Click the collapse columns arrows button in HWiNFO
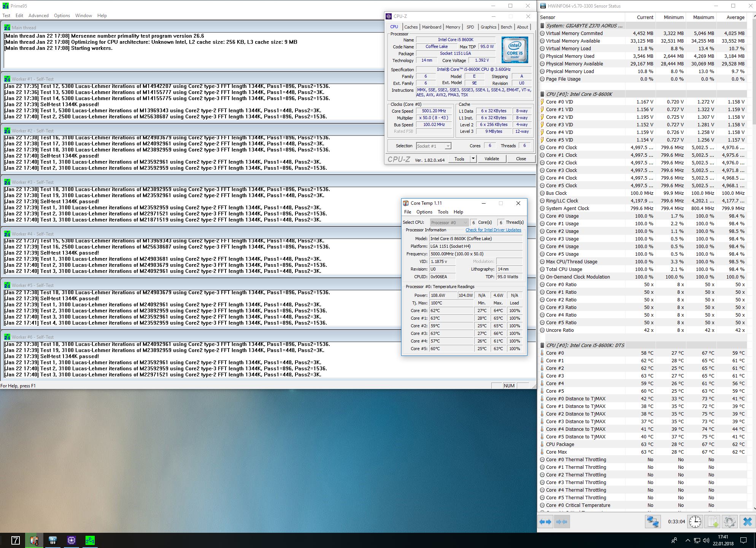The width and height of the screenshot is (756, 548). [x=562, y=521]
